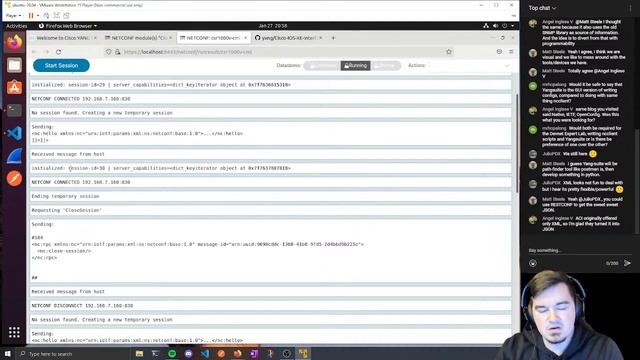This screenshot has width=640, height=360.
Task: Open Spotify from Windows taskbar
Action: click(x=172, y=353)
